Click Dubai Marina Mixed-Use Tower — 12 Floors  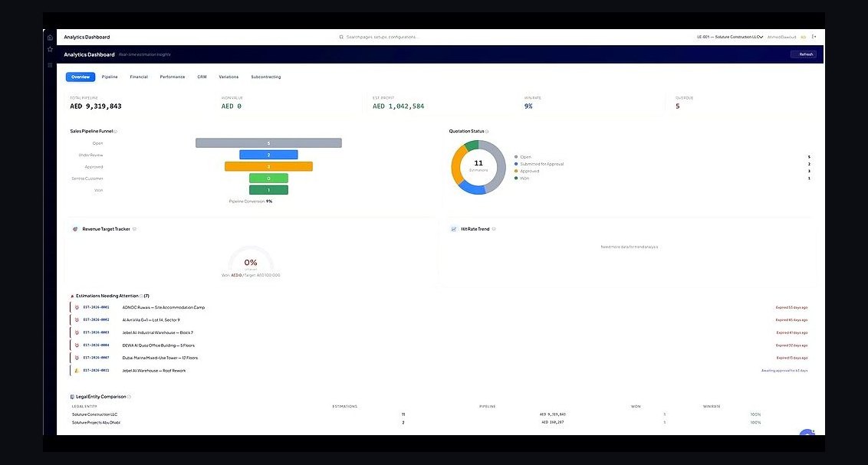coord(160,358)
